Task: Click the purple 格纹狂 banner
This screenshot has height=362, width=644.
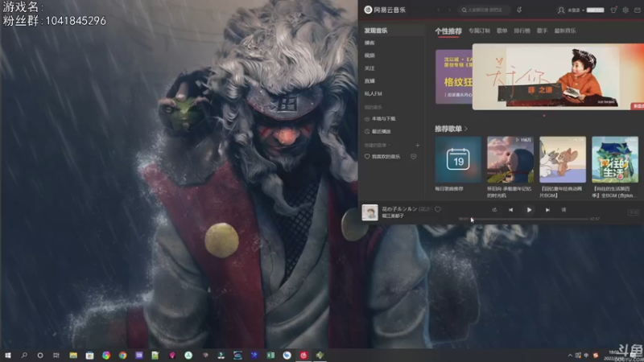Action: click(454, 76)
